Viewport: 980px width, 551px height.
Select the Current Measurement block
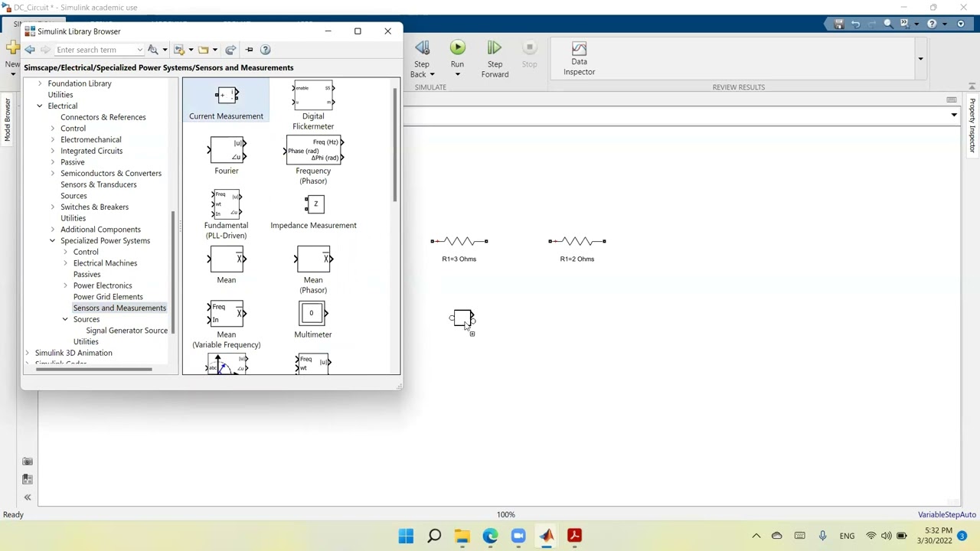(x=226, y=101)
